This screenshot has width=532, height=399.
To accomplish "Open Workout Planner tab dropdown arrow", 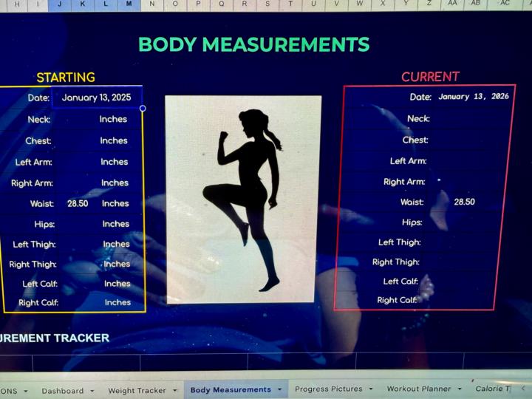I will (x=460, y=389).
